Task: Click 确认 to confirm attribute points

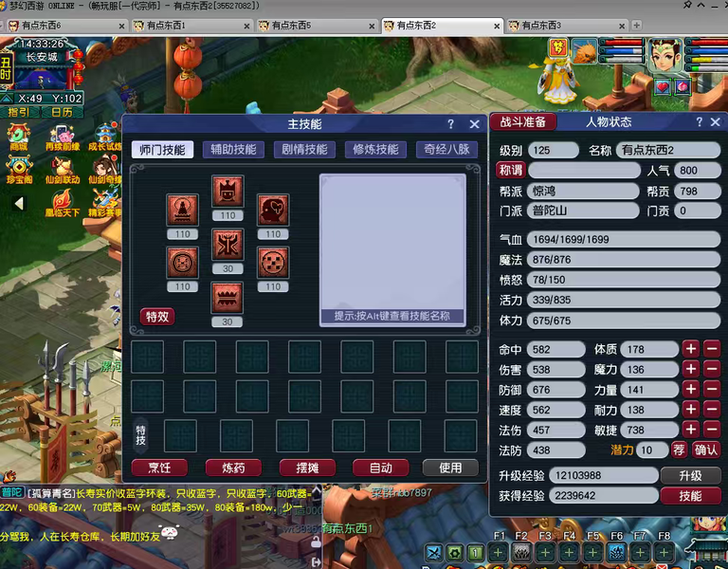Action: (706, 450)
